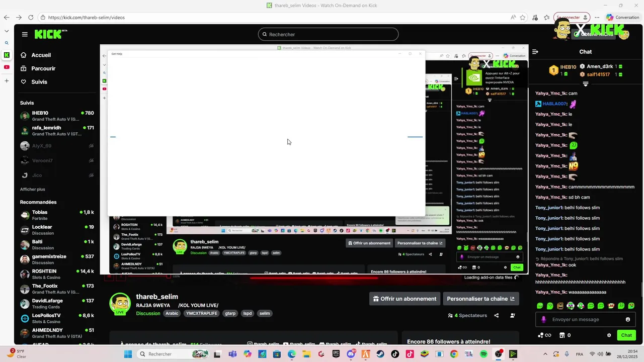Open Epic Games launcher from taskbar

[336, 354]
